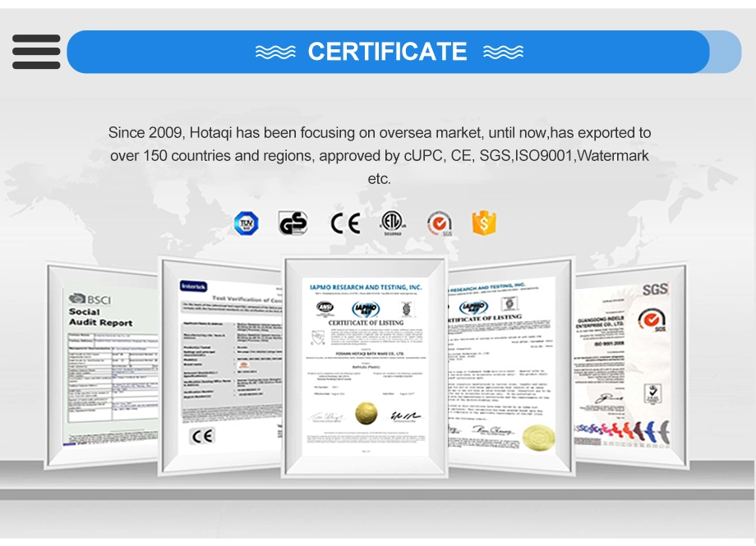Screen dimensions: 756x546
Task: Click the GS certification logo
Action: point(293,223)
